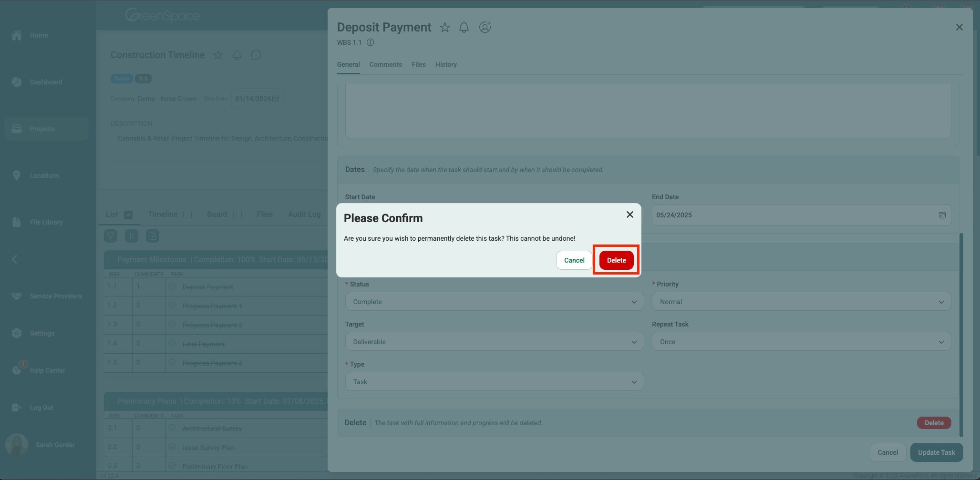Open notifications bell for Deposit Payment
The height and width of the screenshot is (480, 980).
[x=464, y=27]
